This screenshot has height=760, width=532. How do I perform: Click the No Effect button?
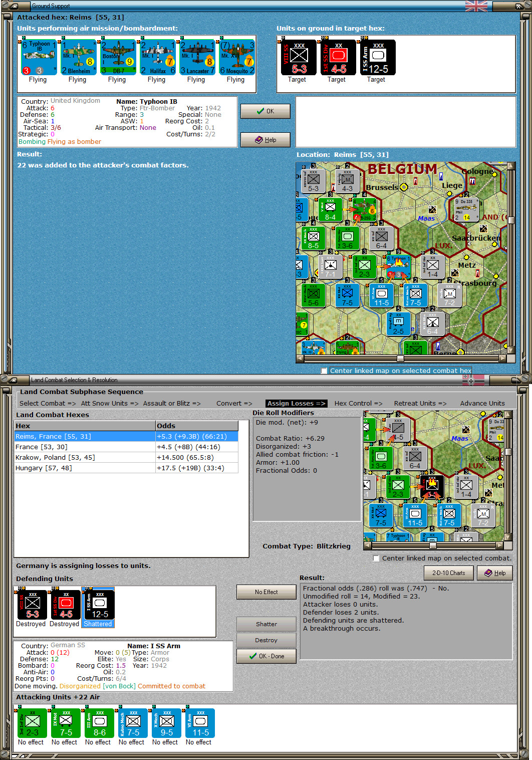(267, 592)
